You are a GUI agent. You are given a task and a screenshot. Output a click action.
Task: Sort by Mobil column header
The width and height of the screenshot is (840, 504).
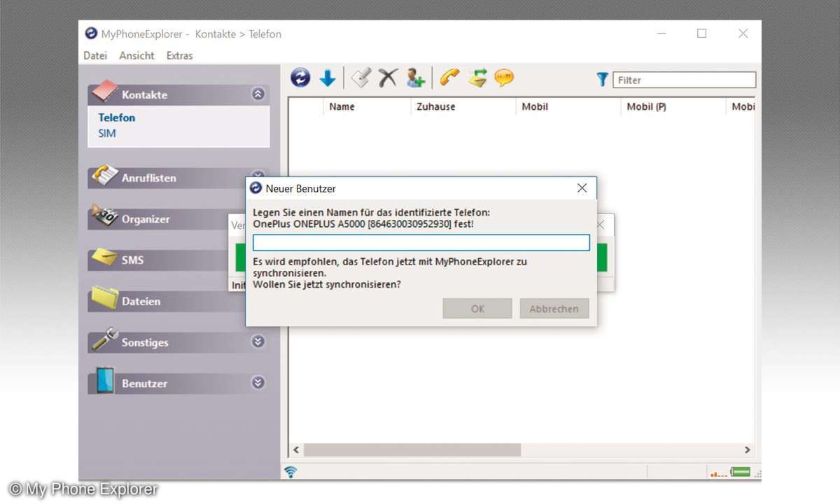[x=568, y=107]
